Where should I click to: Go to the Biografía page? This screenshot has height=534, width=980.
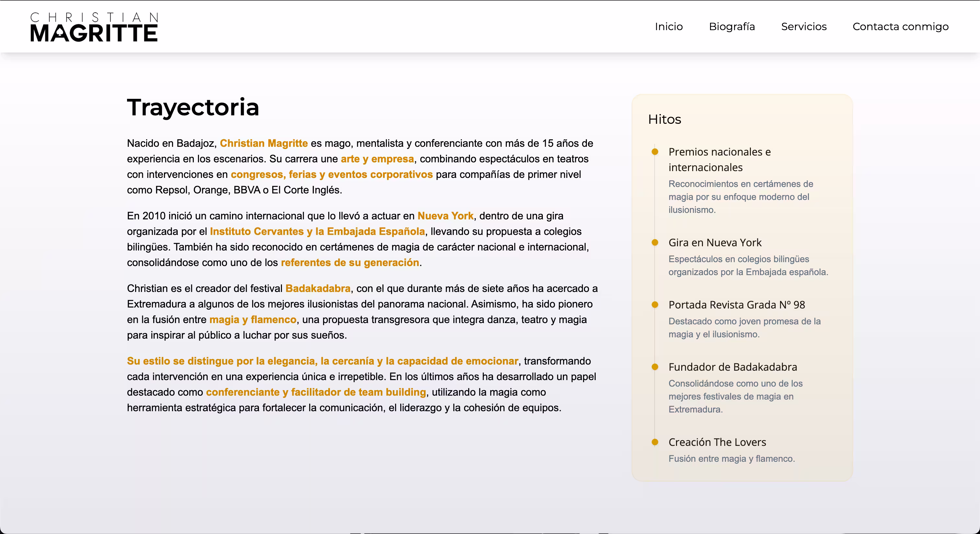click(x=731, y=27)
